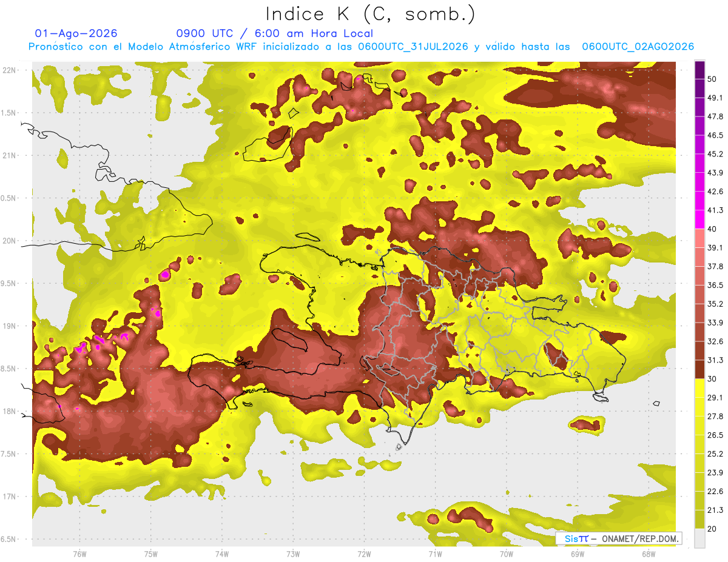Select the latitude label "20N"
This screenshot has width=728, height=562.
tap(10, 241)
